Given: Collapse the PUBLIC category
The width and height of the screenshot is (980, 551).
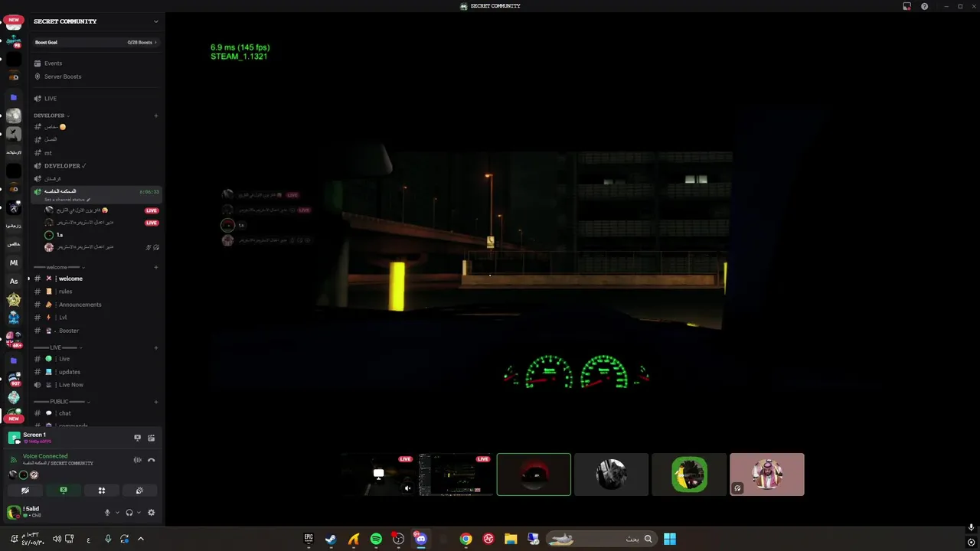Looking at the screenshot, I should [x=61, y=402].
